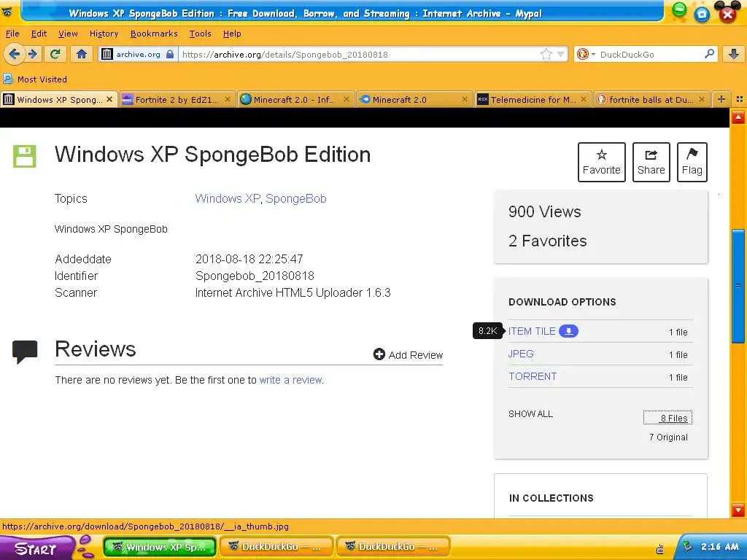Click the blue vertical scrollbar thumb

click(x=738, y=286)
